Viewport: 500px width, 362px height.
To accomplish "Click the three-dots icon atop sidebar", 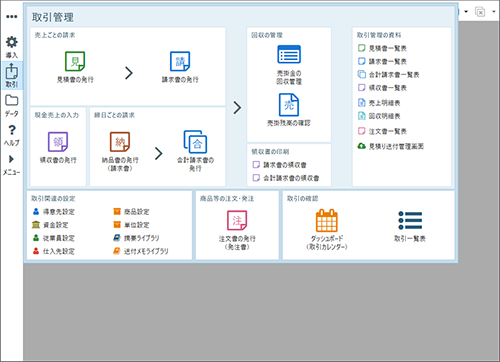I will pos(12,16).
